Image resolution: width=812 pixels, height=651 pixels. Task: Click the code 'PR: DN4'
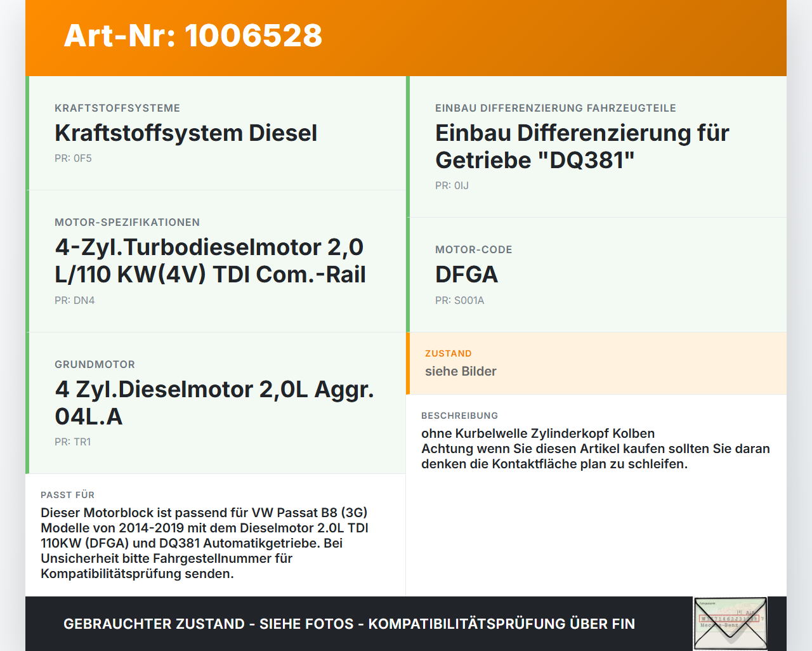74,300
